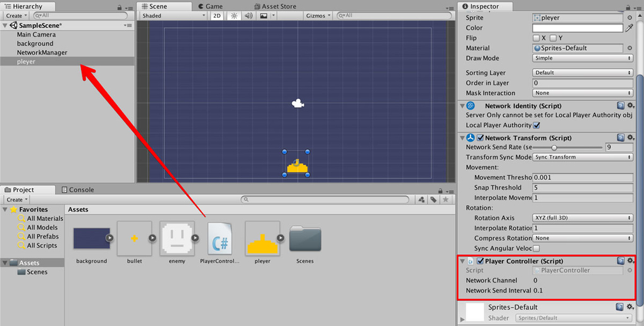Open Sprite object picker circle

630,18
